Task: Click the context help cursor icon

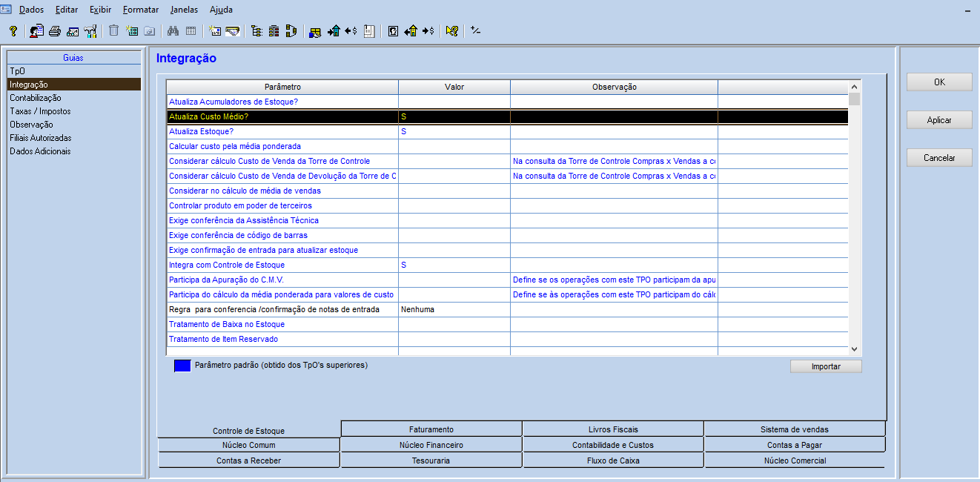Action: click(x=451, y=31)
